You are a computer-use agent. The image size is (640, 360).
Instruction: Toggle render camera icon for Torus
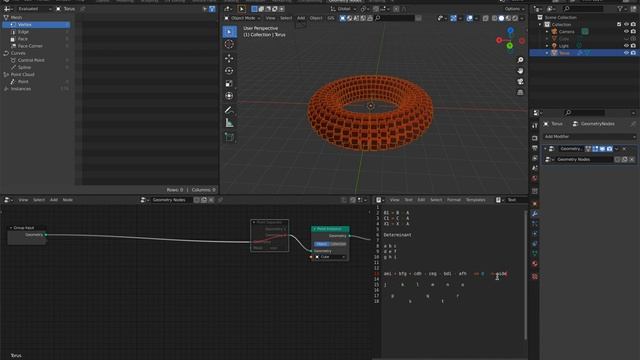click(633, 53)
